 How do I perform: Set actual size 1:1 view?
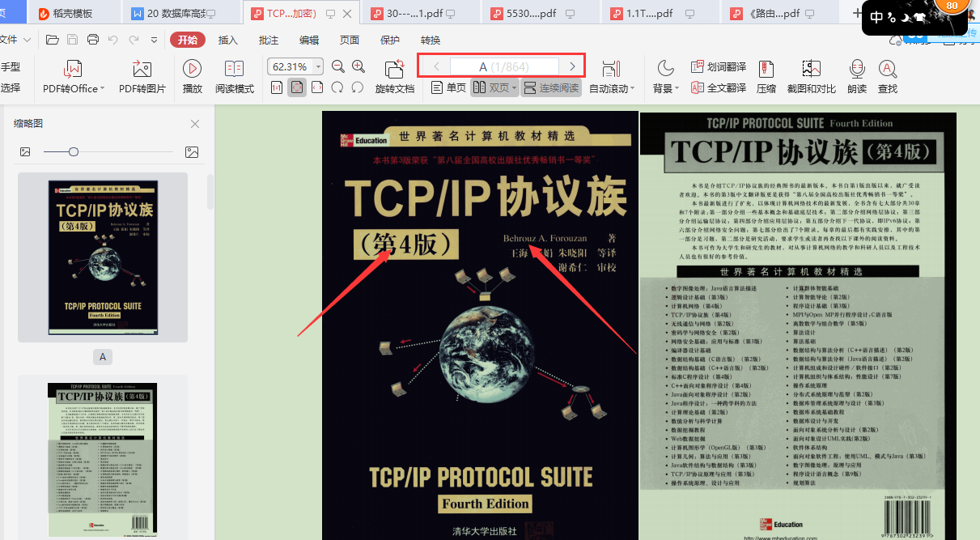[x=277, y=87]
